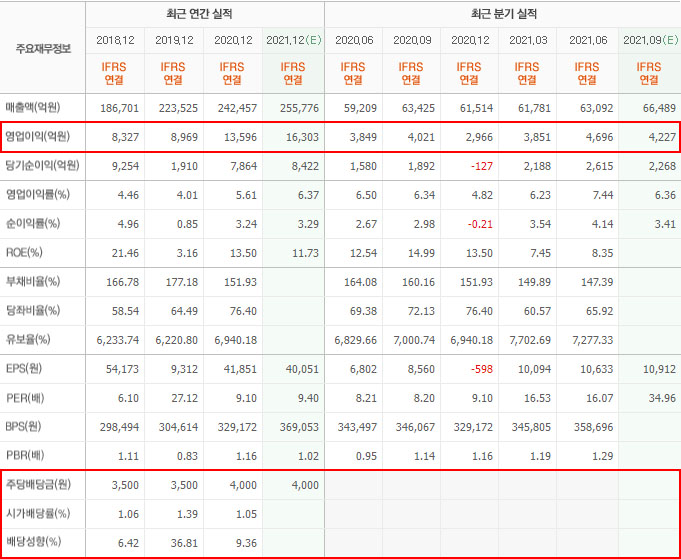Select the 영업이익(억원) row label
Image resolution: width=681 pixels, height=559 pixels.
click(37, 137)
